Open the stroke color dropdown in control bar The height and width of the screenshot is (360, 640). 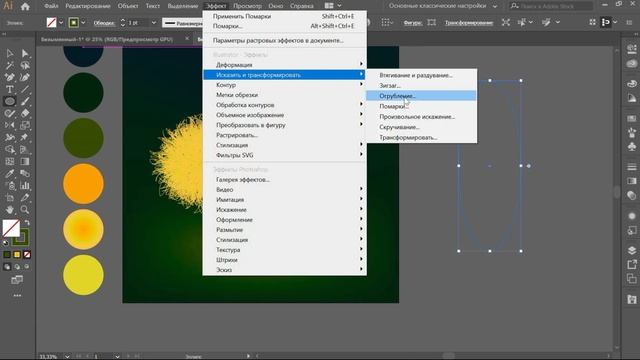point(83,22)
